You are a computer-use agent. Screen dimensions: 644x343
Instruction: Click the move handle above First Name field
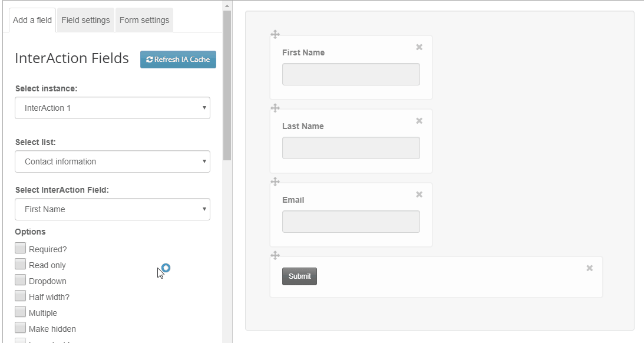[275, 35]
